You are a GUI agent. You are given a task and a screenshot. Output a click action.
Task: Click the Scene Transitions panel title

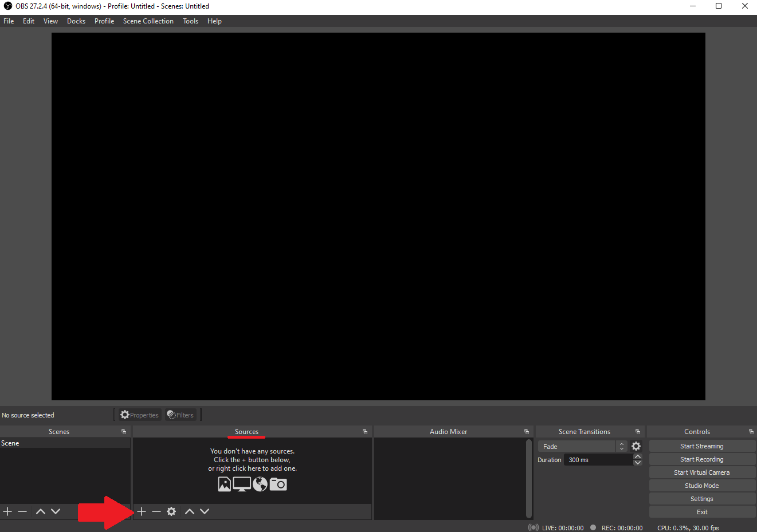tap(585, 432)
